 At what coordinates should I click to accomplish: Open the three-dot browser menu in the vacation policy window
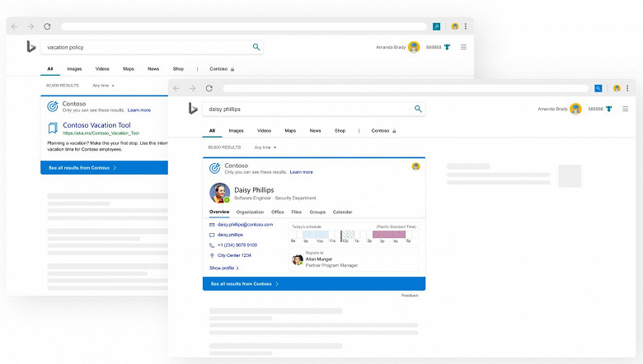[x=466, y=26]
